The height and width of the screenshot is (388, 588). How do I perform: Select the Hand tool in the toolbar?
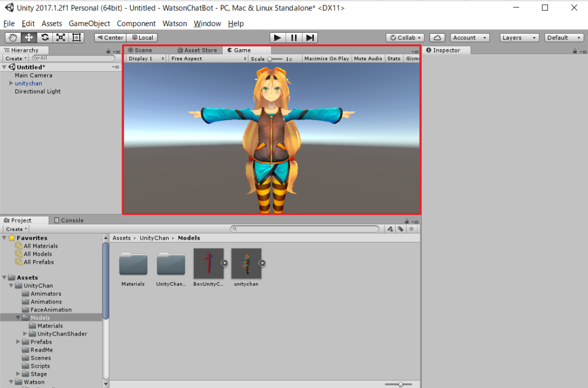[x=12, y=37]
